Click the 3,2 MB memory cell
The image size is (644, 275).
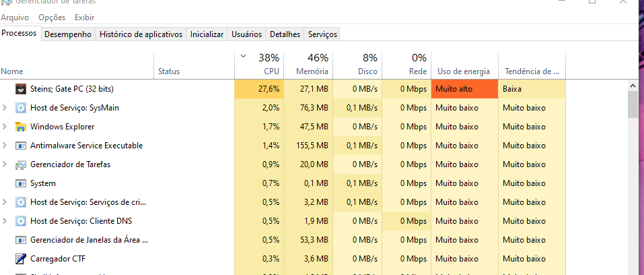tap(308, 202)
